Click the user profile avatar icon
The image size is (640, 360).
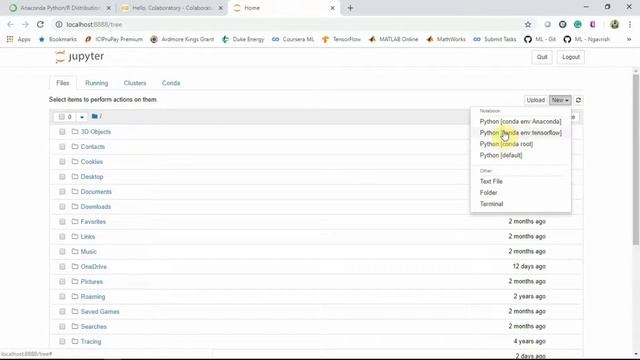tap(614, 24)
